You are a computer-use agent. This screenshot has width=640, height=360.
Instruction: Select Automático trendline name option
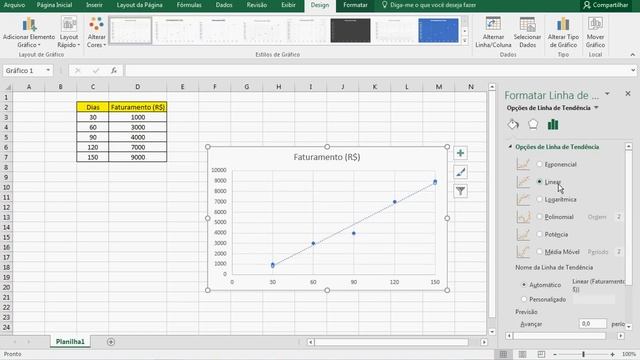pyautogui.click(x=524, y=285)
